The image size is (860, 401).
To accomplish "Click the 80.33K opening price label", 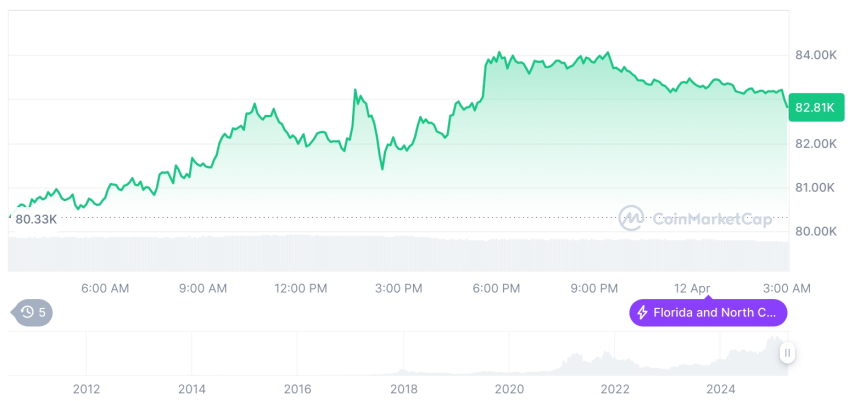I will point(36,219).
